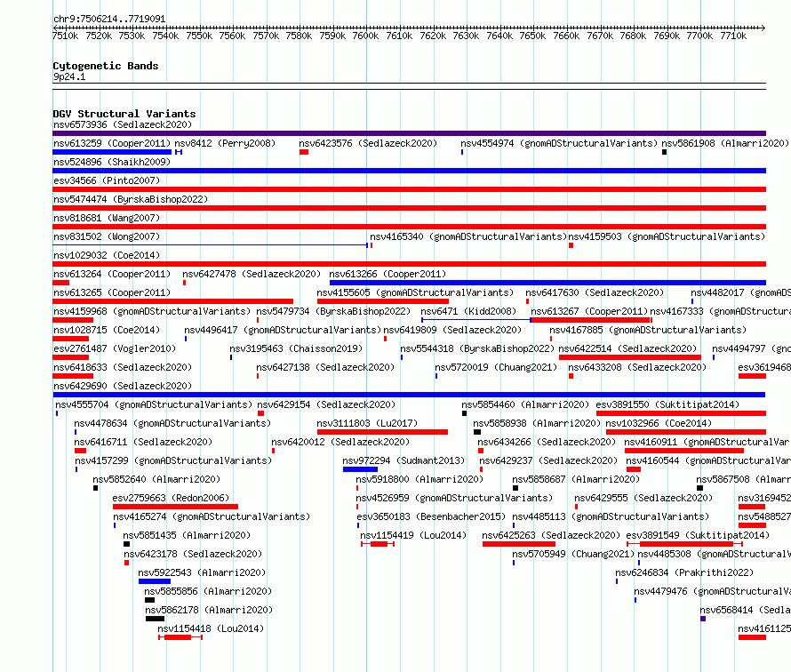Click the nsv5862178 (Almarri2020) label
Image resolution: width=791 pixels, height=672 pixels.
coord(209,610)
